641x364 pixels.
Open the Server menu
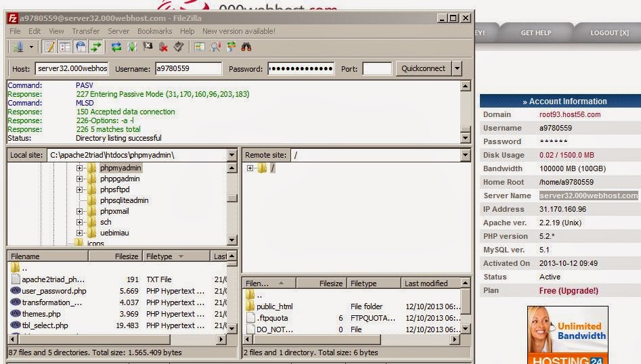point(118,31)
